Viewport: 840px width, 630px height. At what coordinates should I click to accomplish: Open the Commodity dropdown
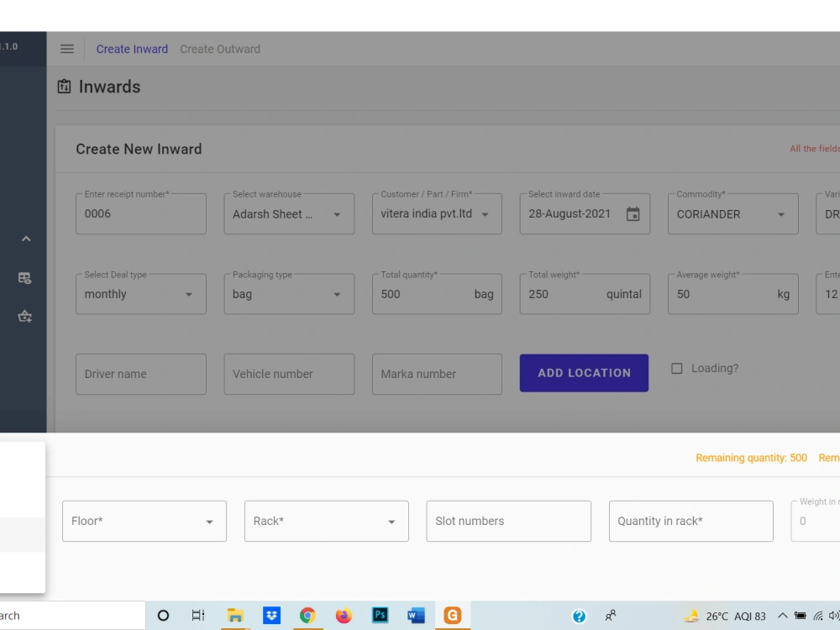point(732,213)
